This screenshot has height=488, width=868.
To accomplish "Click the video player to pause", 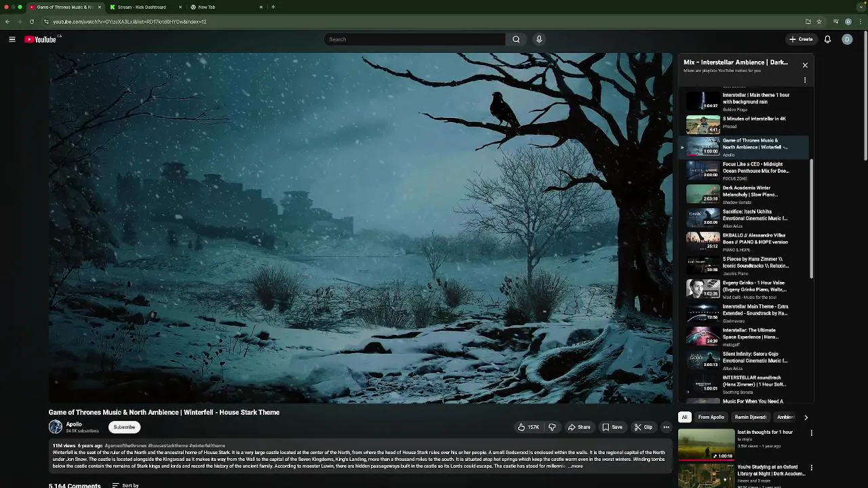I will [x=360, y=228].
